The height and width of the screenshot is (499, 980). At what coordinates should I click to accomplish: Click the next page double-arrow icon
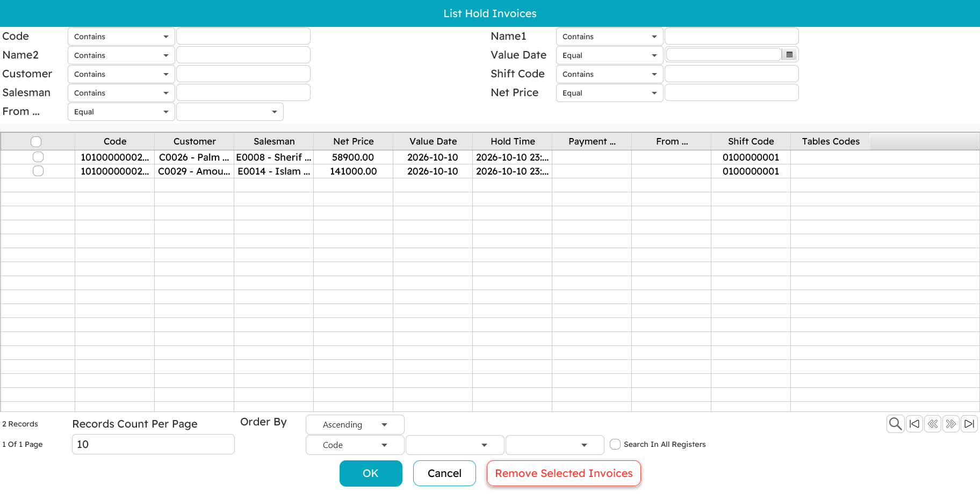click(951, 424)
